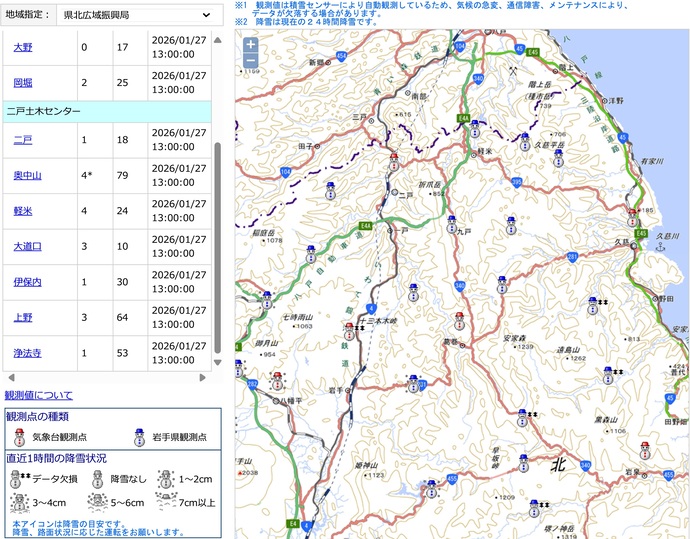Click the 二戸 link in the table
This screenshot has height=539, width=690.
(x=23, y=140)
